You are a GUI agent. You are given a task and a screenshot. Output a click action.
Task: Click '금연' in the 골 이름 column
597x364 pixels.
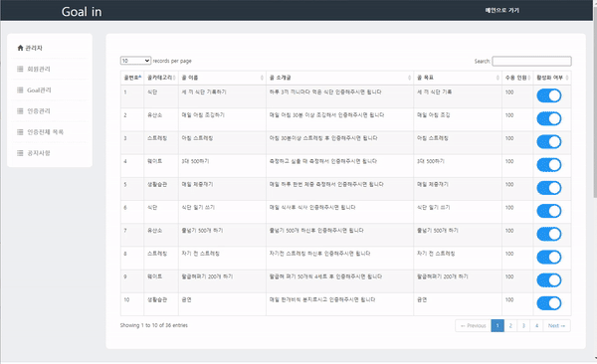pos(187,299)
